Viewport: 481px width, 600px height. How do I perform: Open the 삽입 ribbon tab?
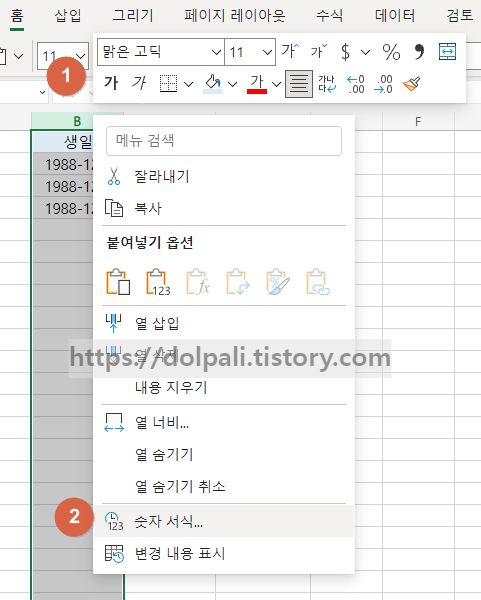pos(68,16)
